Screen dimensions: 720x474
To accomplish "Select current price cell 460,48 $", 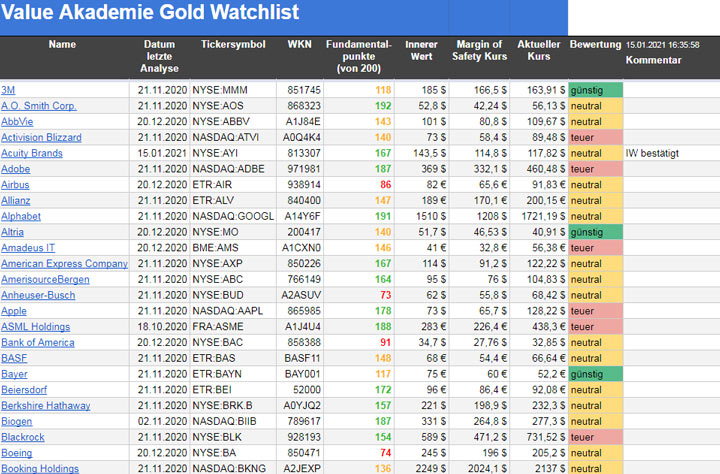I will pyautogui.click(x=539, y=169).
